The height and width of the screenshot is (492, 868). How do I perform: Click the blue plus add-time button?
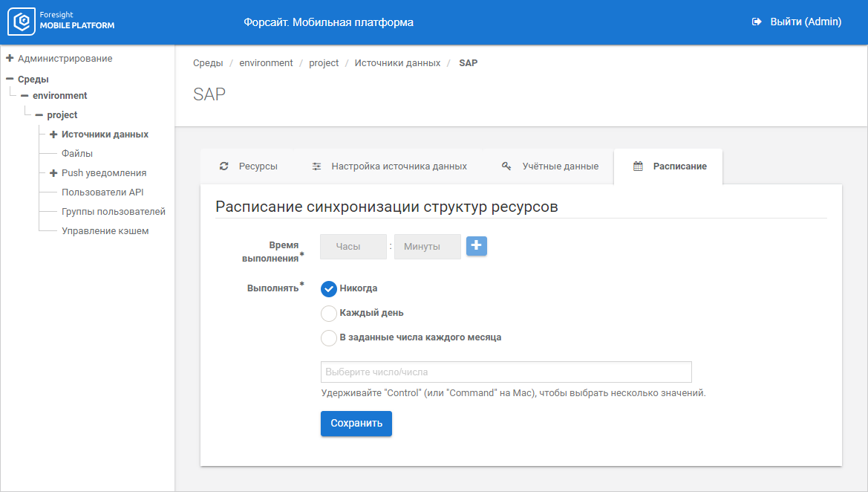point(477,246)
